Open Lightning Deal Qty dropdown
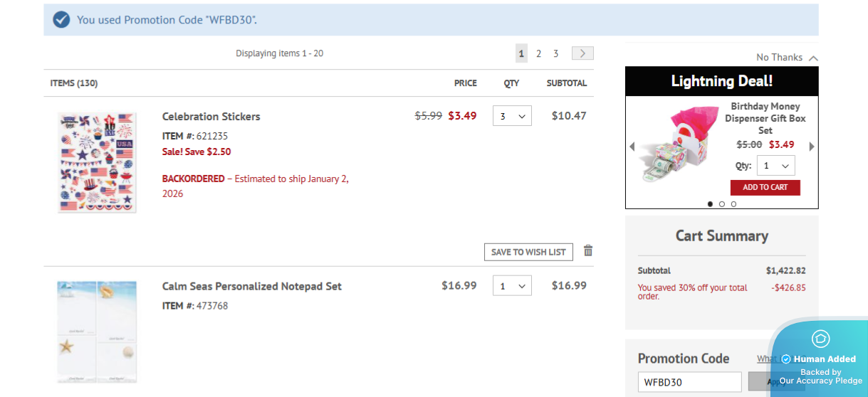 (775, 166)
